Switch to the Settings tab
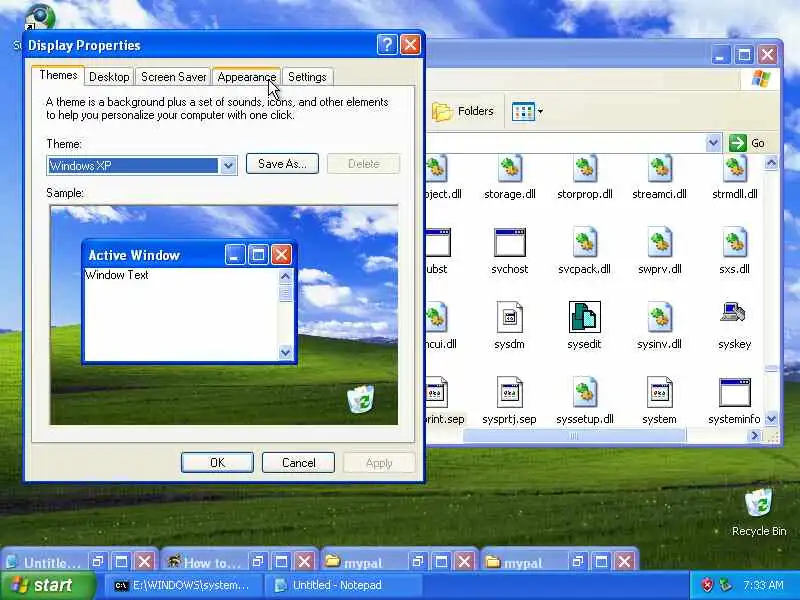 [307, 77]
